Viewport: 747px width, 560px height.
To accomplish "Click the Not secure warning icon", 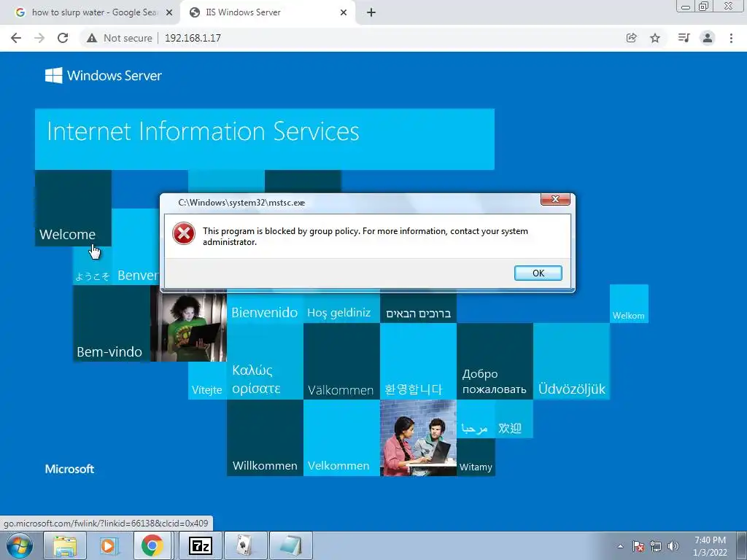I will point(92,38).
